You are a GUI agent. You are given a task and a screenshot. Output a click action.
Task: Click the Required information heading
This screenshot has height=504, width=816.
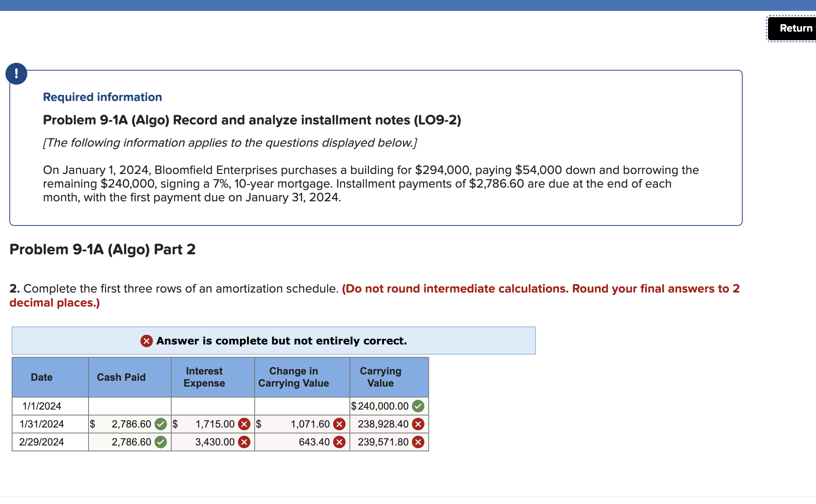(x=102, y=97)
